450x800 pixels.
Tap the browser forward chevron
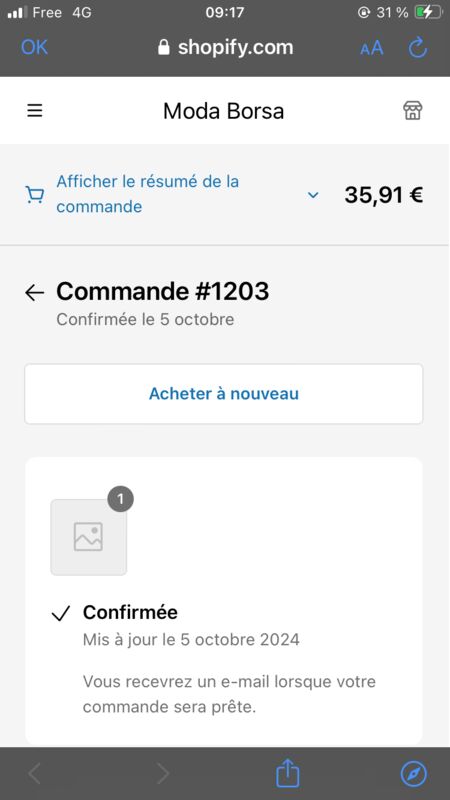tap(163, 774)
